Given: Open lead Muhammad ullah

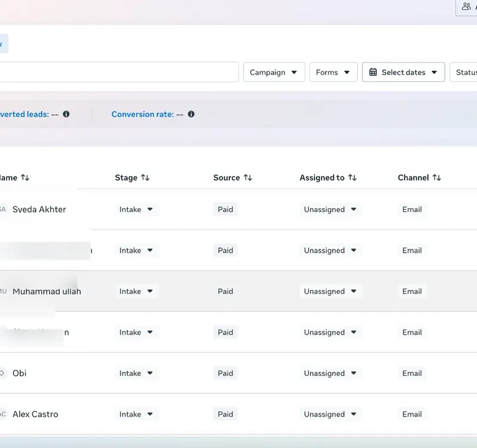Looking at the screenshot, I should [47, 291].
